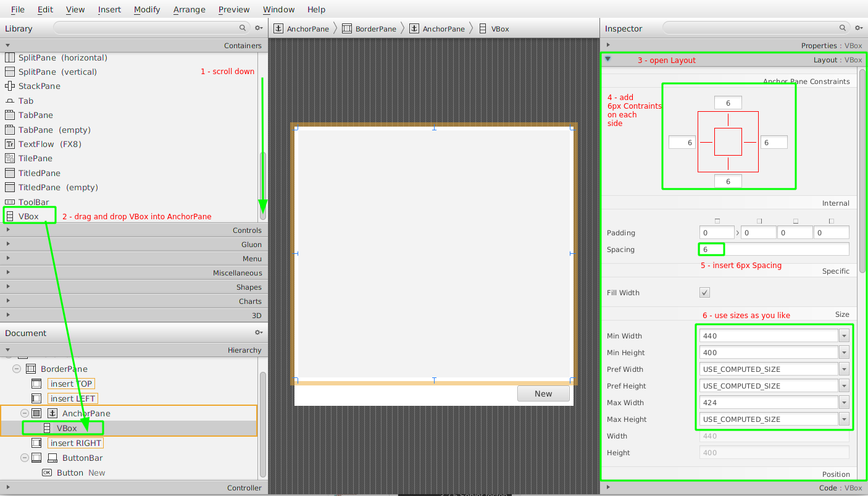
Task: Open the Inspector gear options menu
Action: pyautogui.click(x=859, y=28)
